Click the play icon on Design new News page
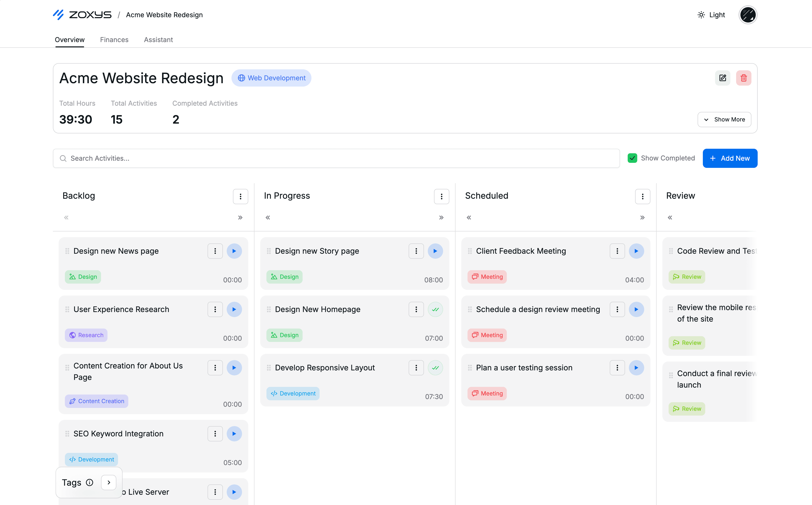This screenshot has height=505, width=812. click(234, 251)
